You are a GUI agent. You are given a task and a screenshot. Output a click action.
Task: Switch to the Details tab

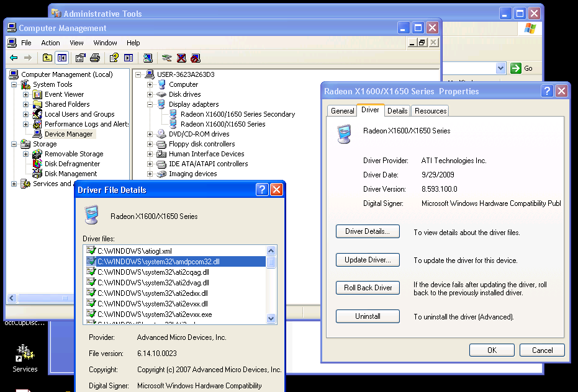tap(397, 110)
